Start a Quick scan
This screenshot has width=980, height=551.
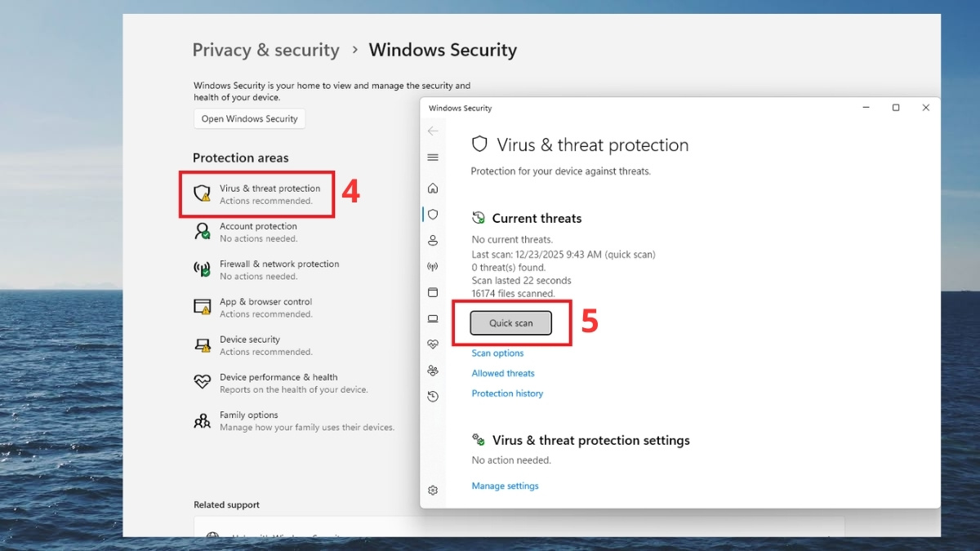tap(511, 323)
